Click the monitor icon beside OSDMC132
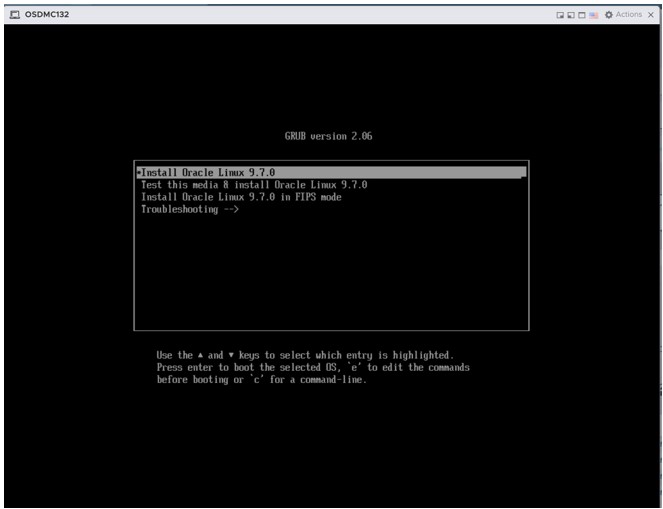 point(15,15)
